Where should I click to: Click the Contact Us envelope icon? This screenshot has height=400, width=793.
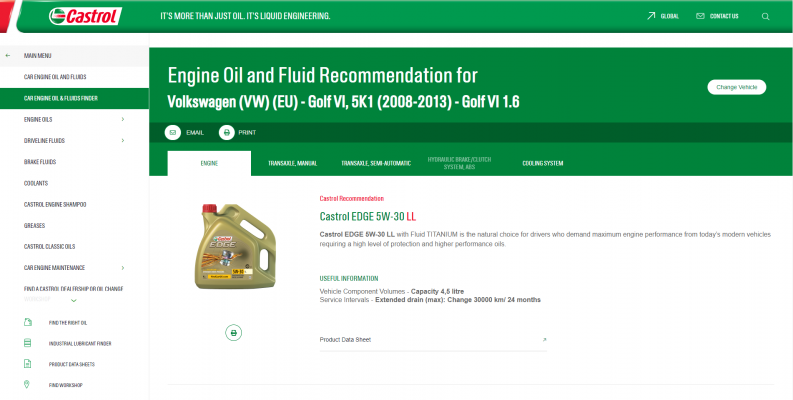(700, 16)
